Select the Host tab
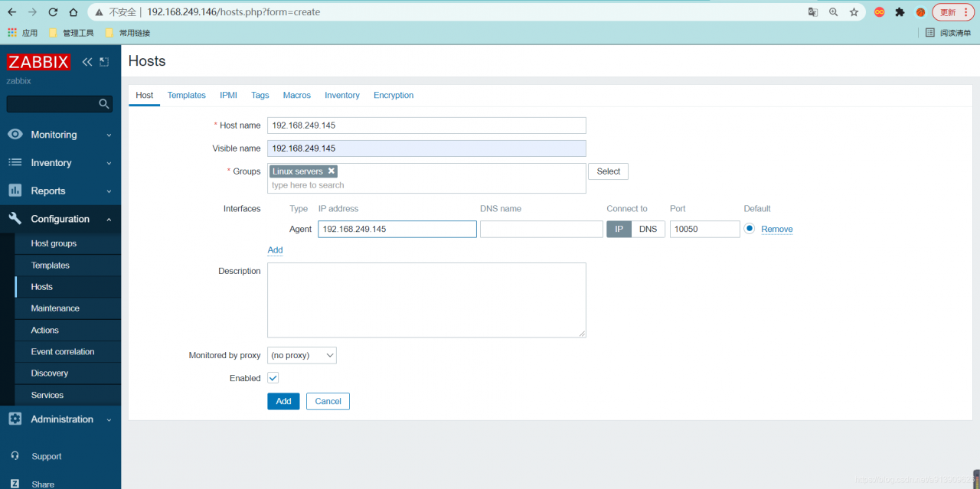The image size is (980, 489). click(x=144, y=95)
